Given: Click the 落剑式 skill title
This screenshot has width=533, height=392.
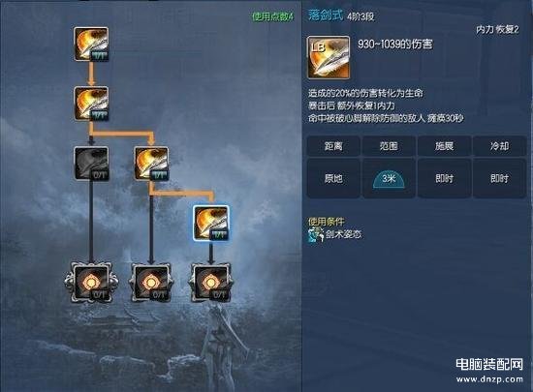Looking at the screenshot, I should [326, 15].
